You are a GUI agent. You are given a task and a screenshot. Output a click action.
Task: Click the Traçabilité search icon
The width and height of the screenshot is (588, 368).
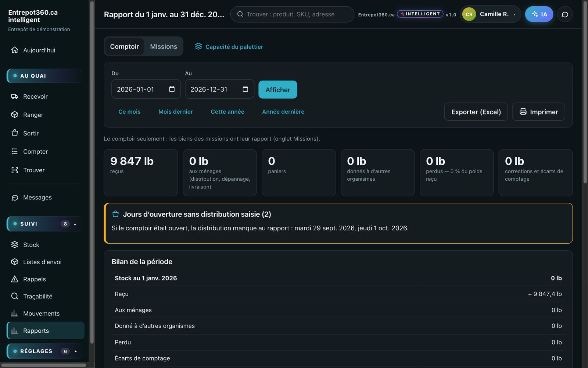pos(15,296)
